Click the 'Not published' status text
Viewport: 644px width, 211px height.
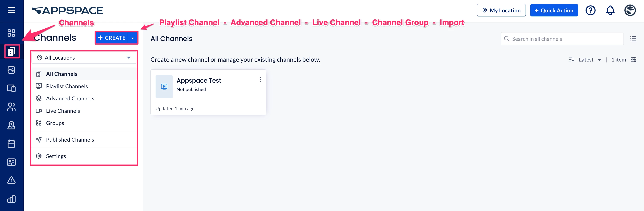[x=191, y=89]
